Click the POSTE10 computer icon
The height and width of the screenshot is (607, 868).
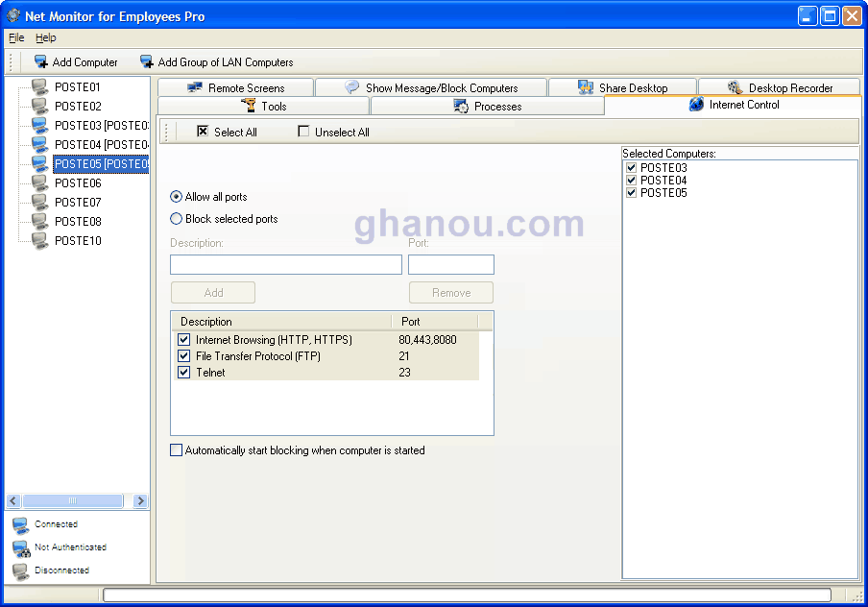point(39,241)
